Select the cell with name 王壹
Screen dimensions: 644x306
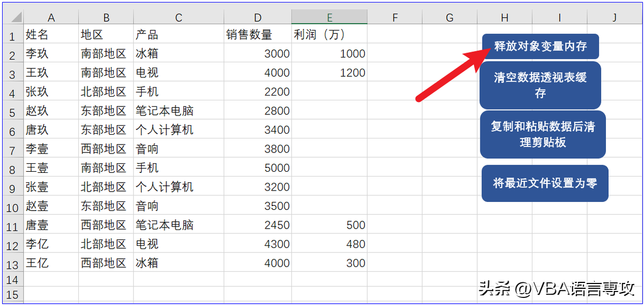[x=51, y=168]
